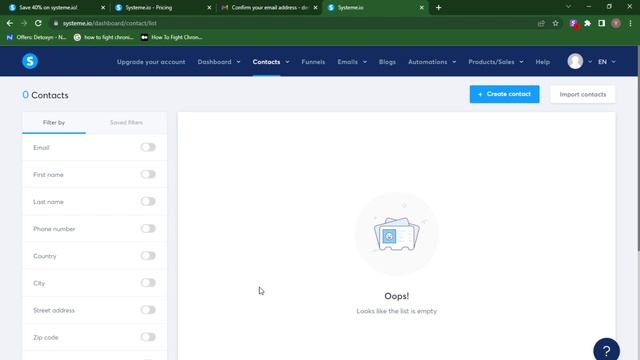Close the 'Systeme.io - Pricing' tab
The width and height of the screenshot is (640, 360).
209,7
